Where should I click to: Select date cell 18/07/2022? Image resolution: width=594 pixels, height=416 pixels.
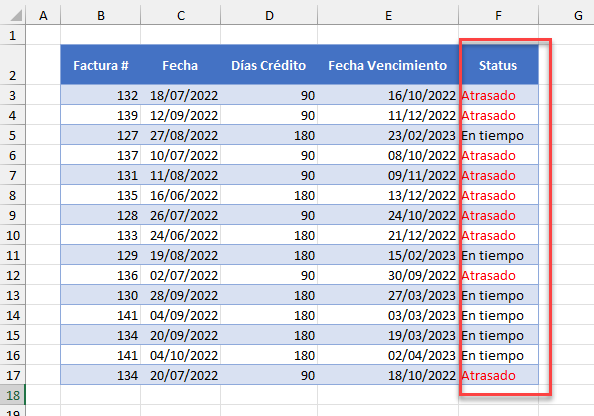(181, 95)
